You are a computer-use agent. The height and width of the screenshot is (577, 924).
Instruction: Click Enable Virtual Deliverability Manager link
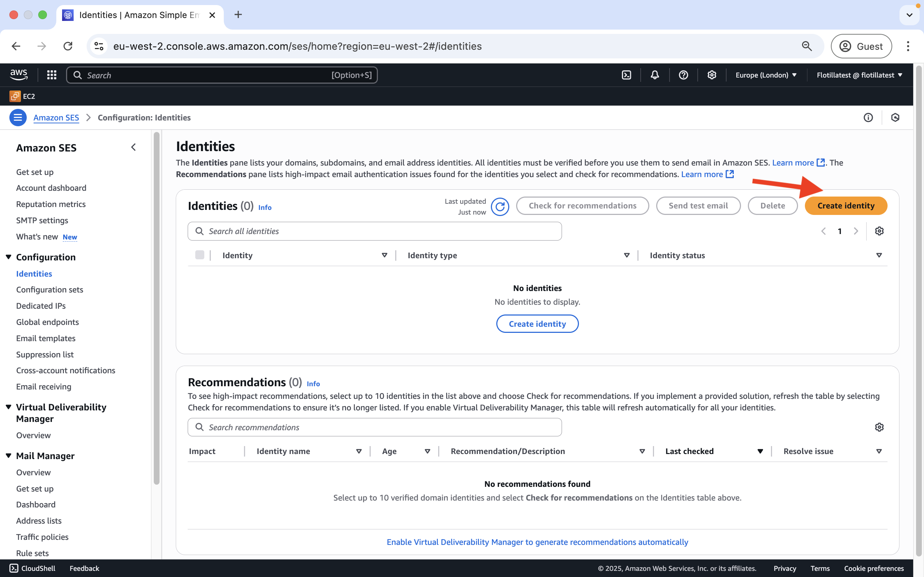[537, 542]
